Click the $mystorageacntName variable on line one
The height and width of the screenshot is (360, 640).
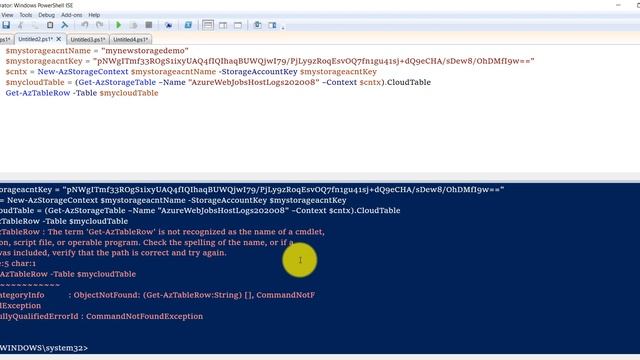(x=48, y=51)
